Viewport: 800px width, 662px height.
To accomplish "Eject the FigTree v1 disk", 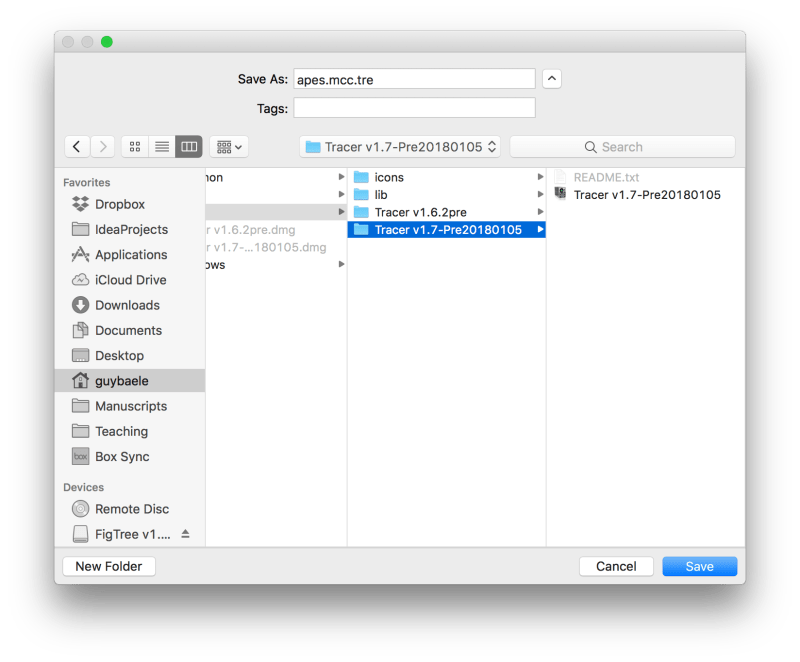I will (x=186, y=534).
